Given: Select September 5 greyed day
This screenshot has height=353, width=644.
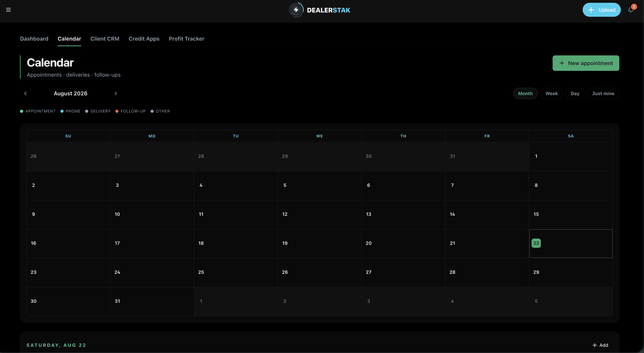Looking at the screenshot, I should (x=571, y=301).
